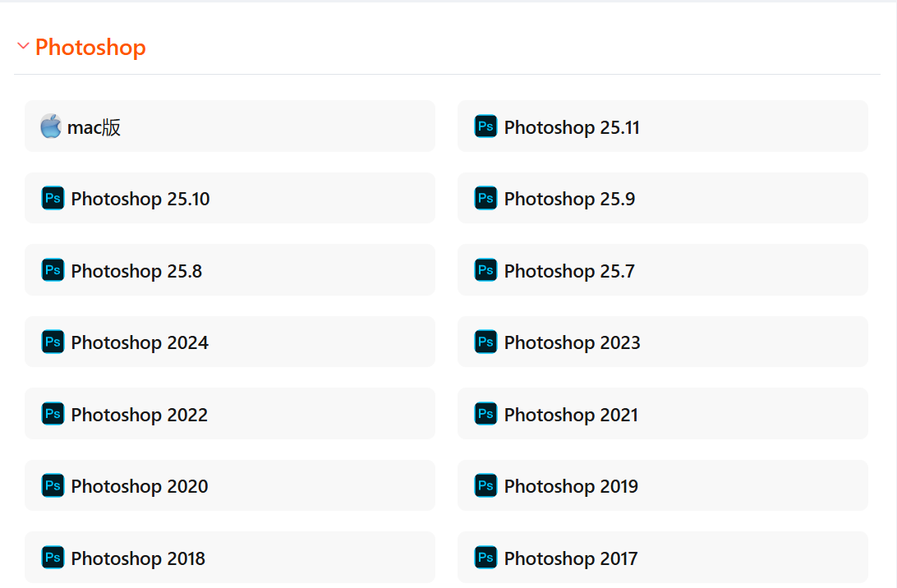Image resolution: width=897 pixels, height=588 pixels.
Task: Click the Ps icon beside Photoshop 2018
Action: 53,558
